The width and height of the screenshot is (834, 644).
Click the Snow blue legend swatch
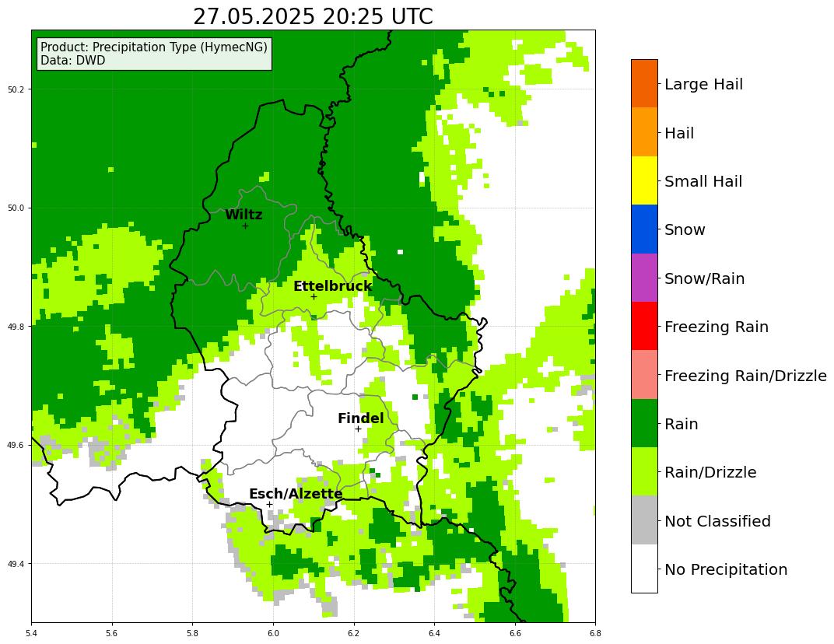(x=644, y=229)
